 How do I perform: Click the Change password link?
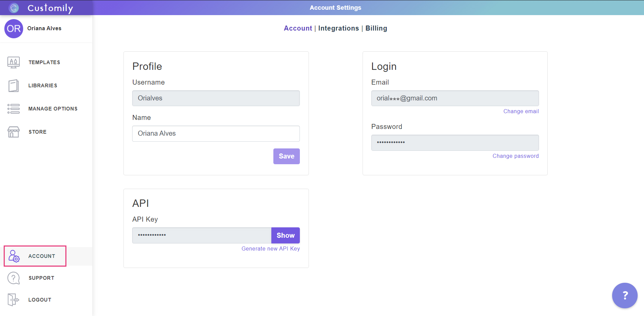point(516,156)
